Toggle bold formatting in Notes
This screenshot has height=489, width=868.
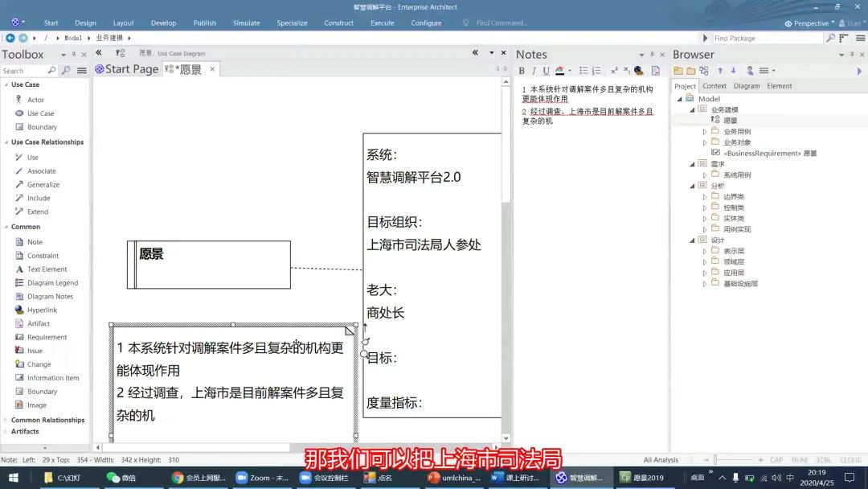[x=522, y=70]
